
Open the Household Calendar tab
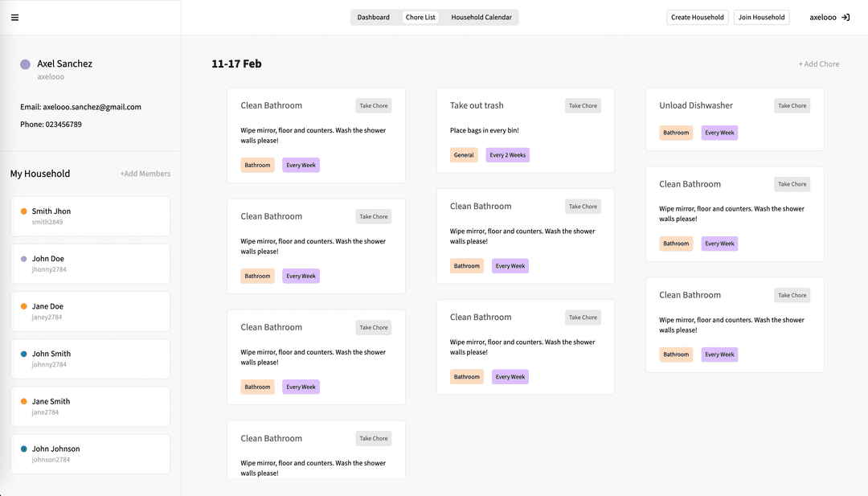pyautogui.click(x=481, y=17)
